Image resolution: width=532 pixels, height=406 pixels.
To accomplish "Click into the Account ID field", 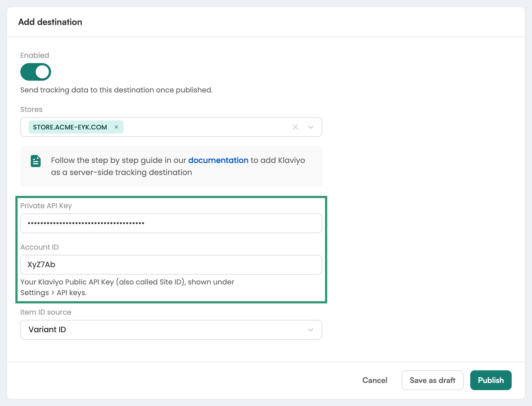I will pos(171,265).
